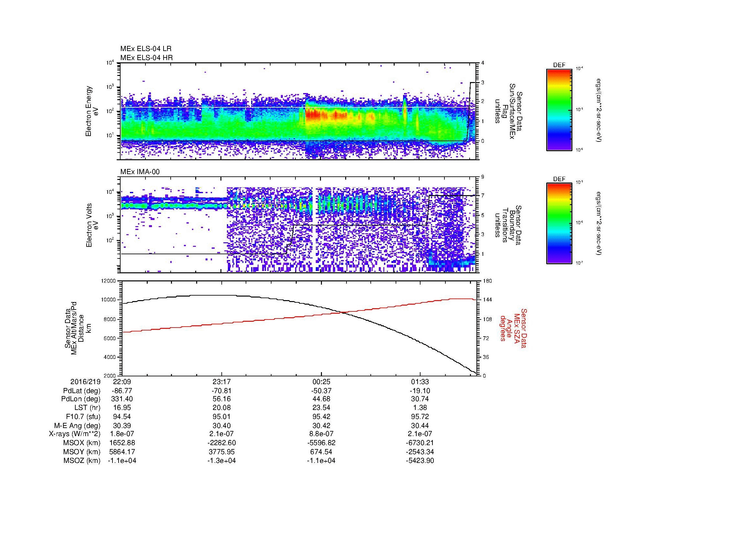Click the PdLat value -19.10
Image resolution: width=756 pixels, height=534 pixels.
(420, 391)
